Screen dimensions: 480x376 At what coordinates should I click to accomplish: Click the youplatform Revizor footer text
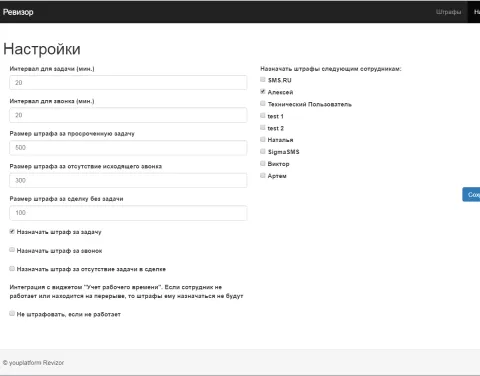pos(33,363)
